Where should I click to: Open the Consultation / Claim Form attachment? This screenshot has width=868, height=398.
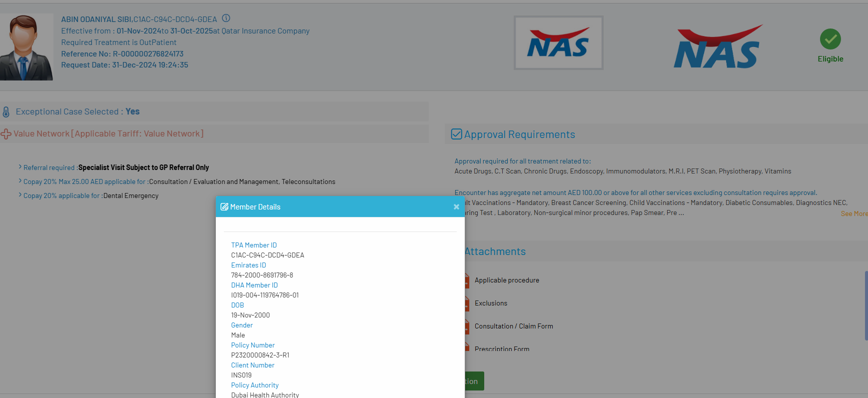pos(513,326)
